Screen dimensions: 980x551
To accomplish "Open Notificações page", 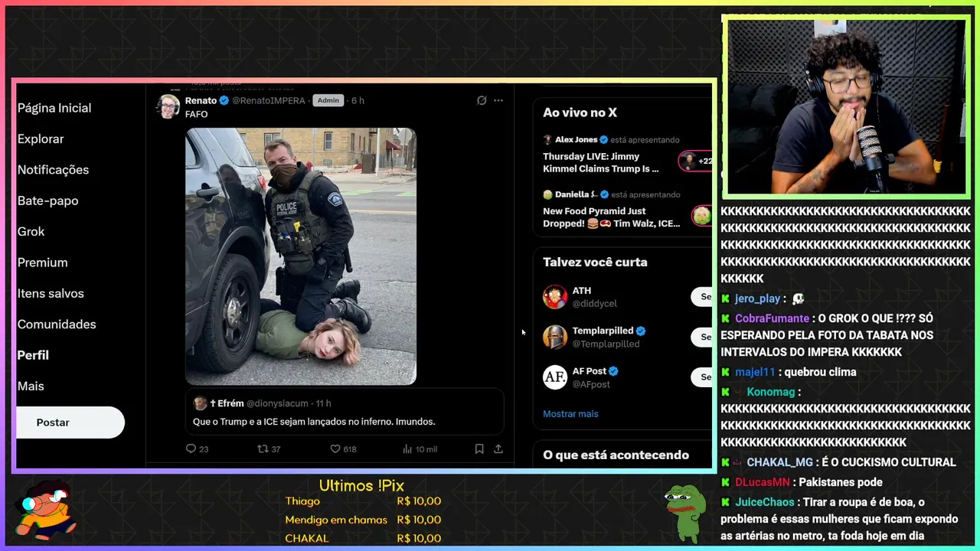I will point(53,170).
